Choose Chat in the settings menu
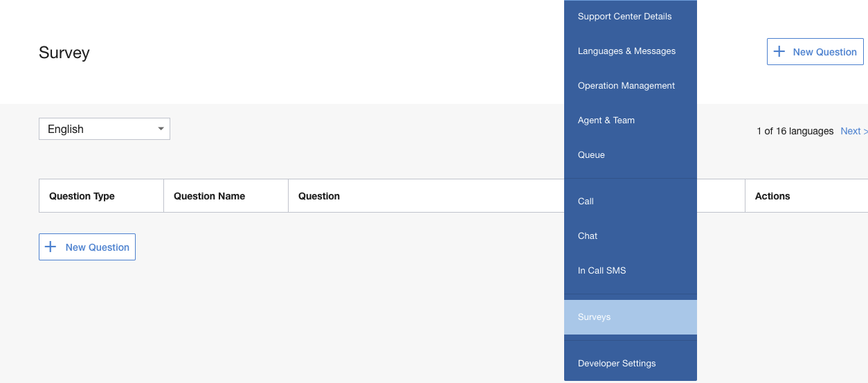Screen dimensions: 868x383 [x=588, y=236]
